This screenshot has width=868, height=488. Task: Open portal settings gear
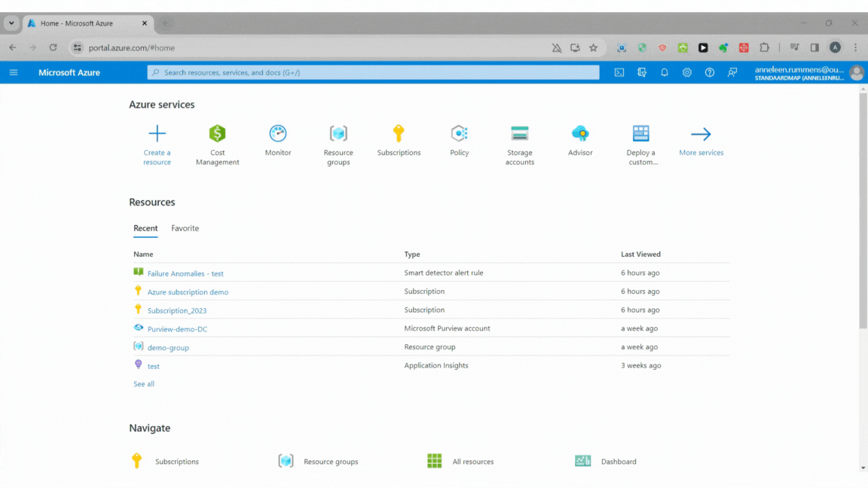click(687, 72)
